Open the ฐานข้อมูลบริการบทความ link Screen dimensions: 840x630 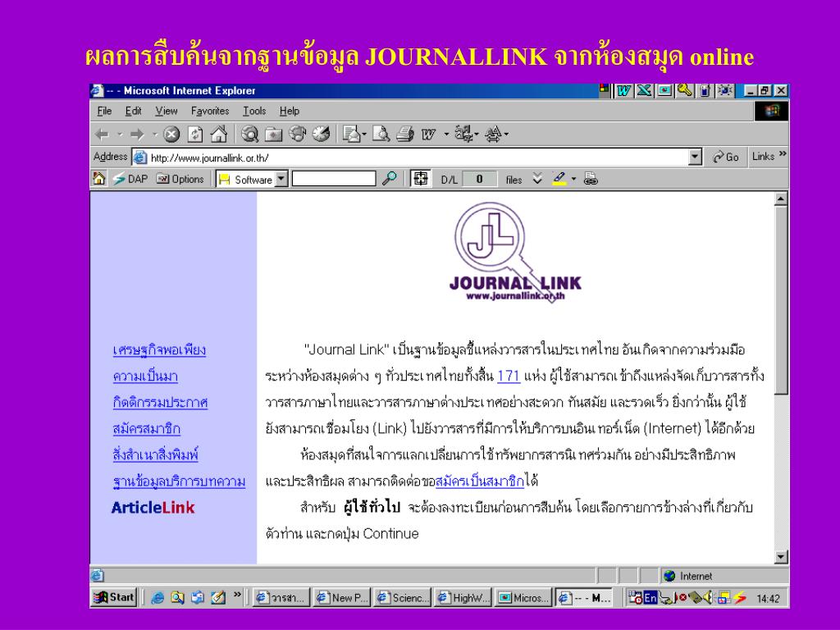pyautogui.click(x=179, y=482)
